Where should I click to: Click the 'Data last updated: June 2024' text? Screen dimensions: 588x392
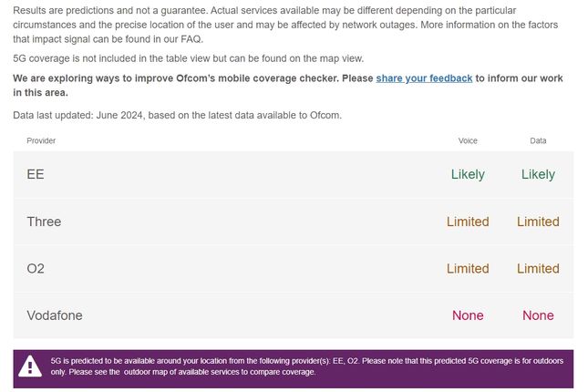pos(178,115)
